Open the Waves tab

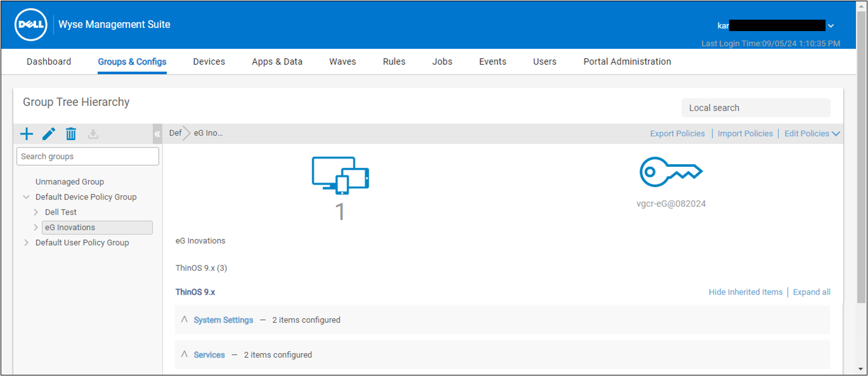[343, 62]
